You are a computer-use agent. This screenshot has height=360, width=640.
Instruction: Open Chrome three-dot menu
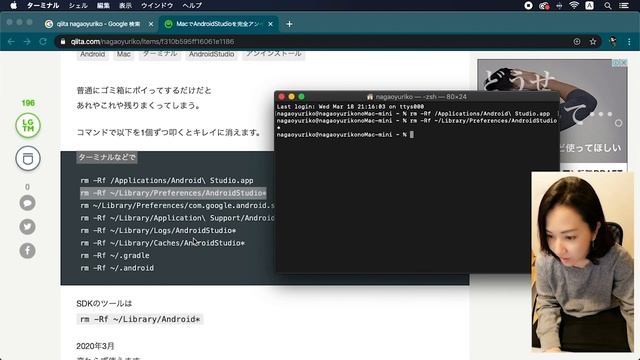pos(629,42)
